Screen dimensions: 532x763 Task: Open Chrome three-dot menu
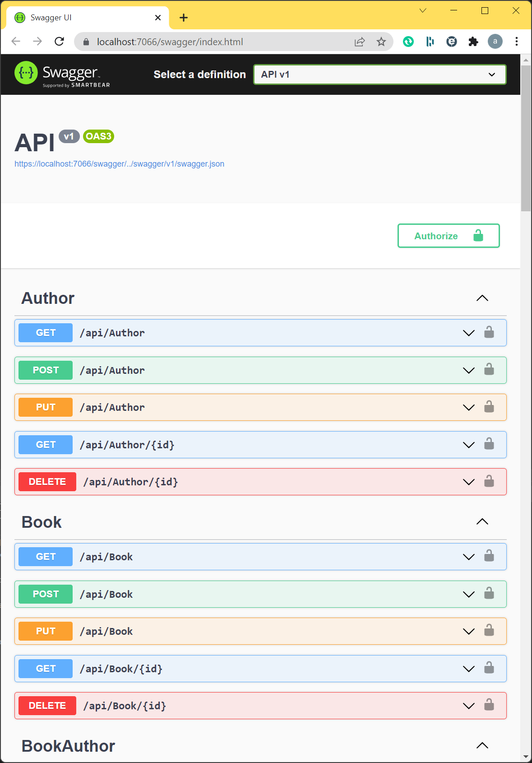517,42
